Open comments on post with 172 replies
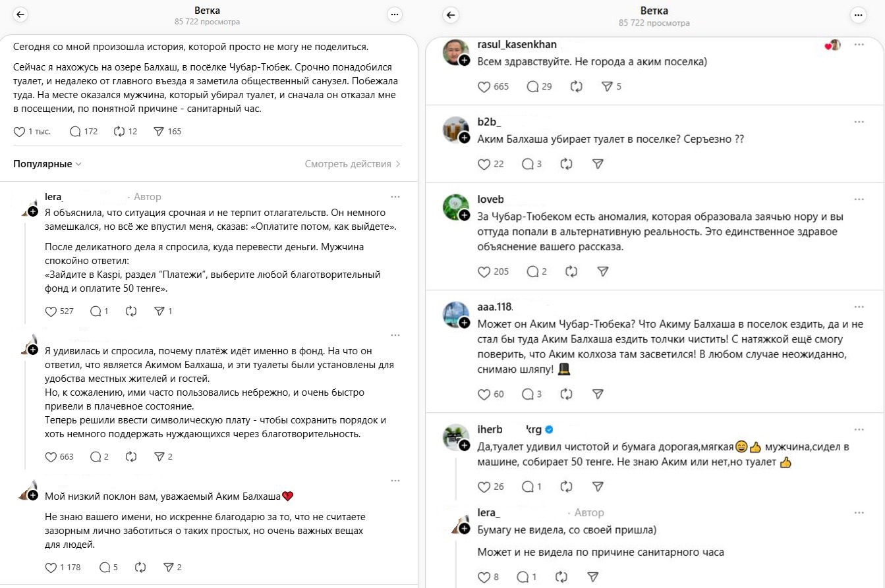 [75, 132]
